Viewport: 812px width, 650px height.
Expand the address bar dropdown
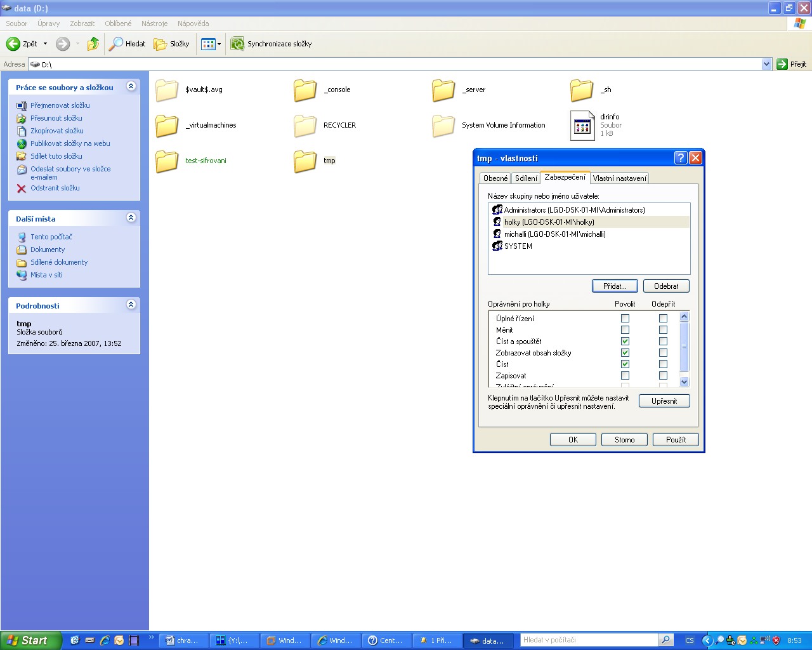tap(766, 64)
